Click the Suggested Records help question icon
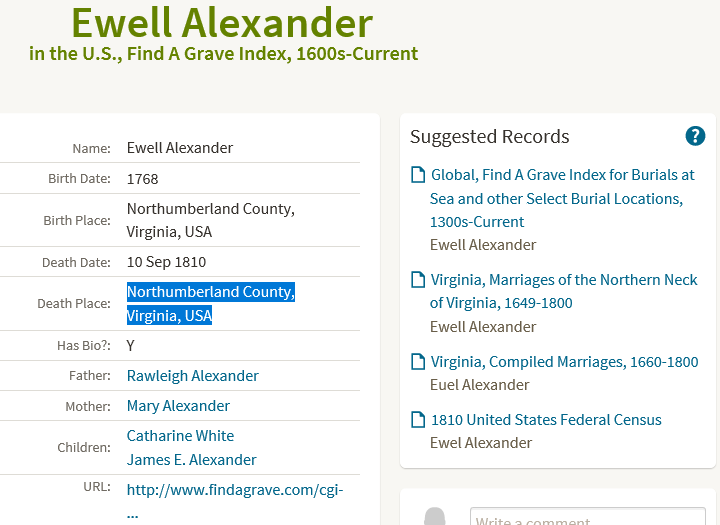Viewport: 720px width, 525px height. click(695, 136)
